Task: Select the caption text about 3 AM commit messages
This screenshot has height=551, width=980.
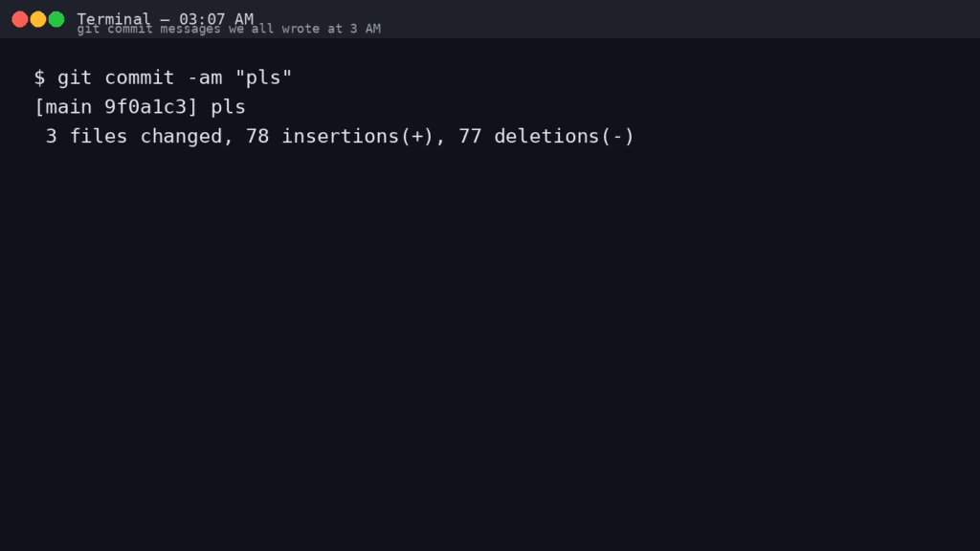Action: coord(229,29)
